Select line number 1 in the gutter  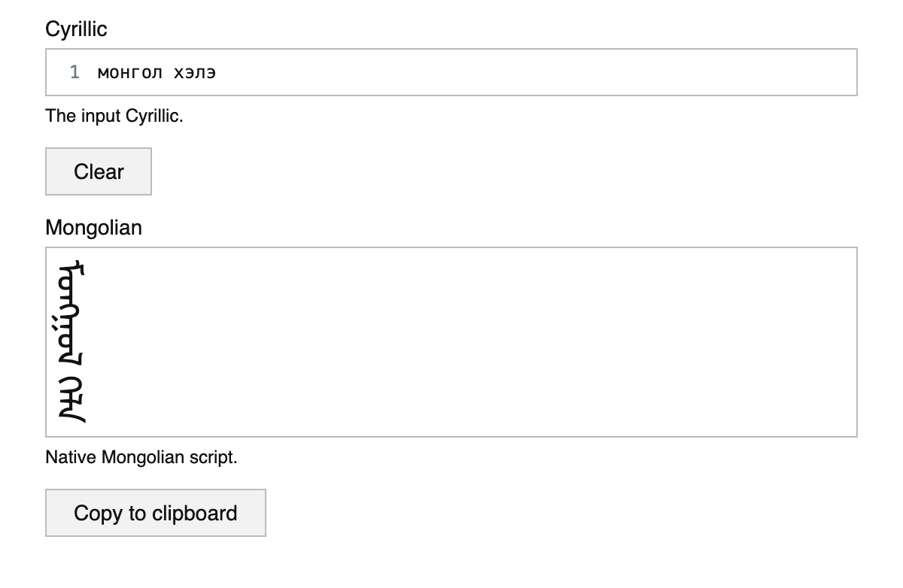pos(74,72)
